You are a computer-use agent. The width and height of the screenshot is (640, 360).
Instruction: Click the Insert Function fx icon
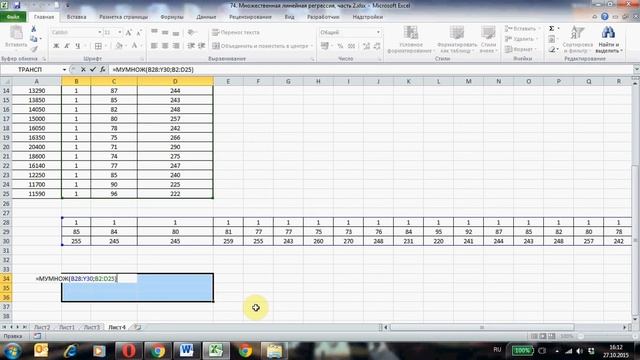pos(103,70)
